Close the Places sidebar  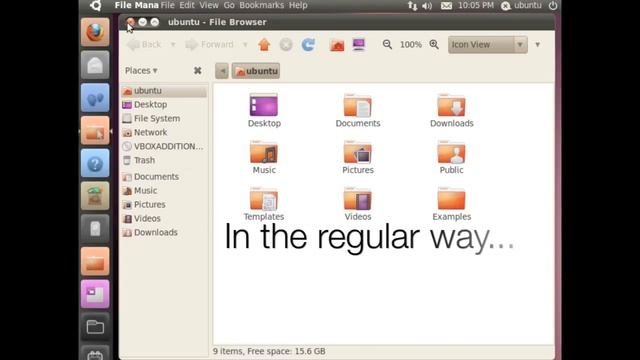pyautogui.click(x=198, y=71)
